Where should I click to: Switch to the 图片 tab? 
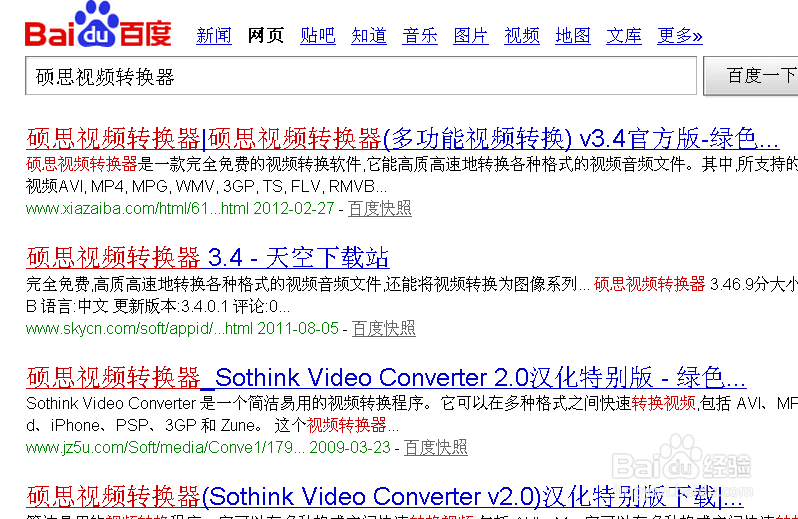(x=471, y=36)
